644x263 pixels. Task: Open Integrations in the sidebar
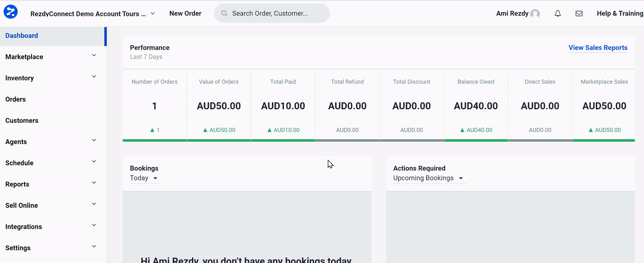[x=24, y=227]
